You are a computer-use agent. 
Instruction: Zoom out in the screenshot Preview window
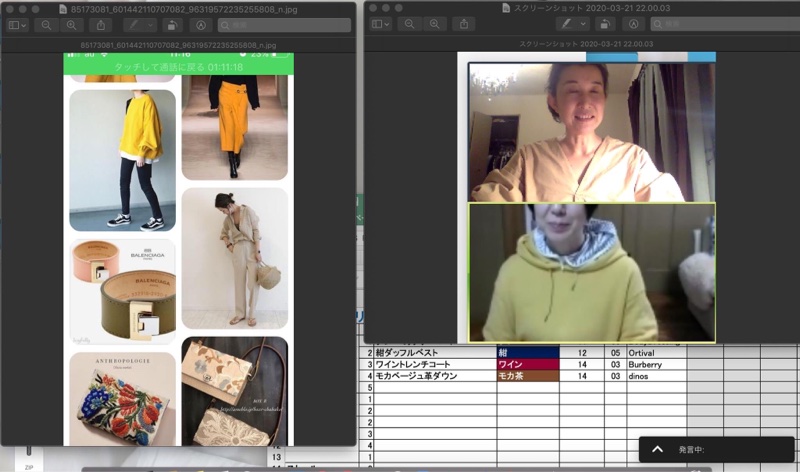(x=409, y=24)
